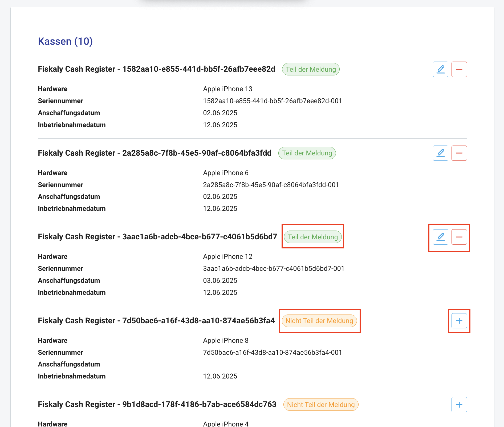The height and width of the screenshot is (427, 504).
Task: Click title of Fiskaly Cash Register 3aac1a6b
Action: click(x=157, y=237)
